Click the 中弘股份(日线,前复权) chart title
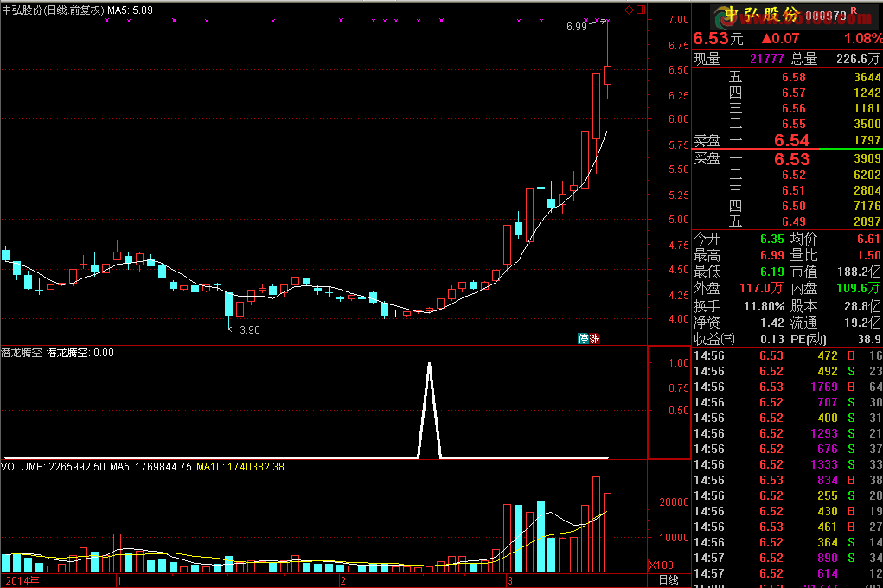883x588 pixels. pyautogui.click(x=52, y=10)
